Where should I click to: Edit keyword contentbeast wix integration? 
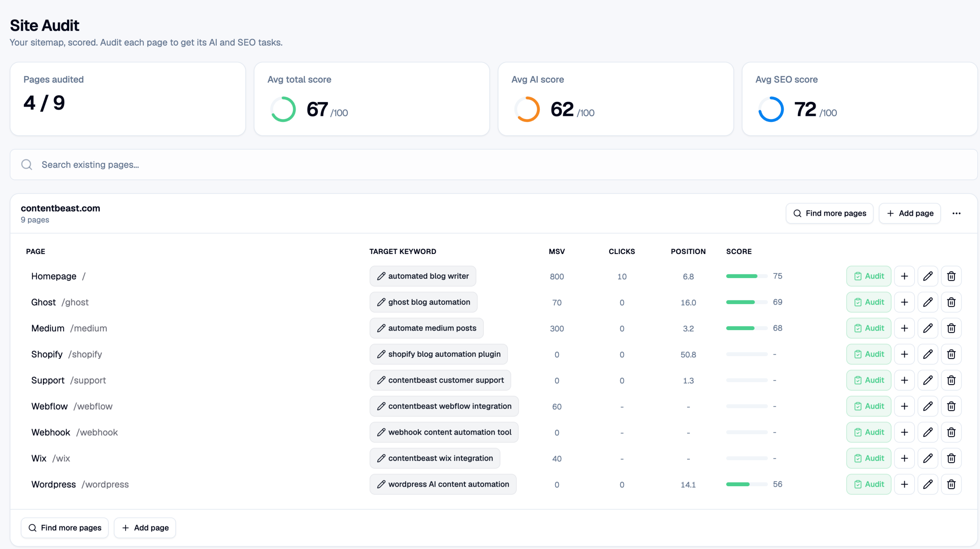(x=435, y=458)
